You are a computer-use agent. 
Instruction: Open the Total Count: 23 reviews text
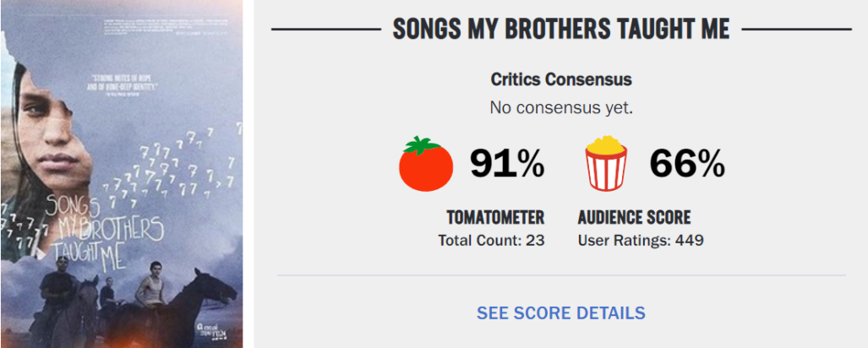[x=492, y=241]
